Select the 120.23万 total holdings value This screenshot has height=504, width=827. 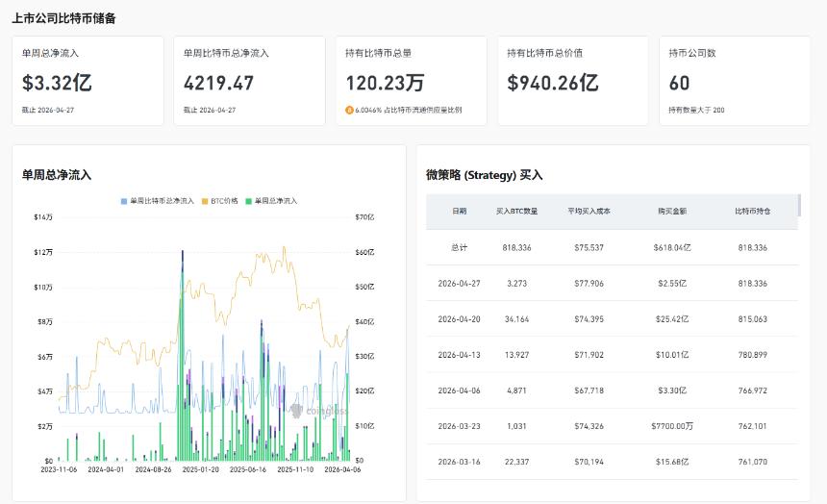pos(385,83)
